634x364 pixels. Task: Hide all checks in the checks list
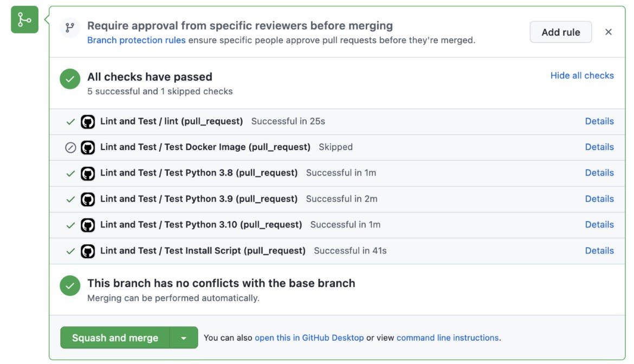582,75
